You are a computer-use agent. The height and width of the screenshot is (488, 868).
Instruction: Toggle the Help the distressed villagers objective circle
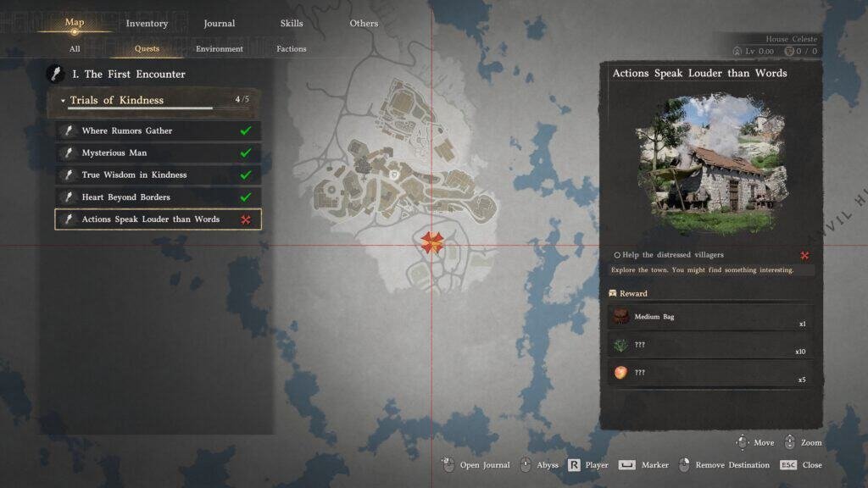(617, 255)
